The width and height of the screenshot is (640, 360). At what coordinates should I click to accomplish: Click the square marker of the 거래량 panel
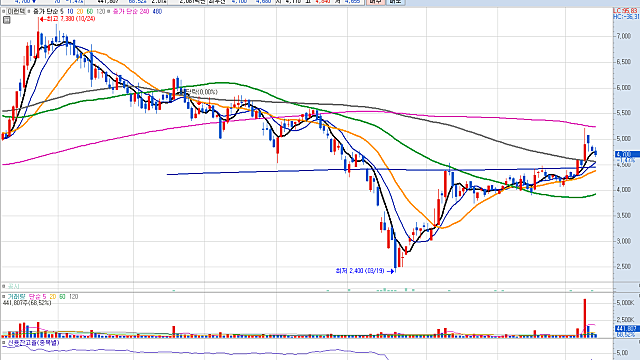coord(4,297)
